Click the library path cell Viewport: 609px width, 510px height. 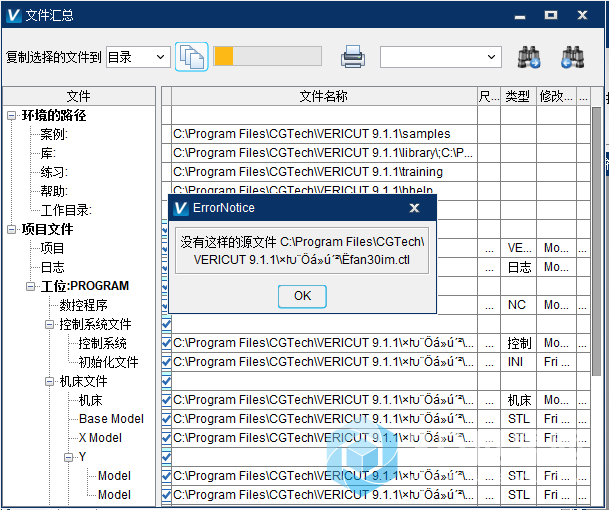[324, 153]
